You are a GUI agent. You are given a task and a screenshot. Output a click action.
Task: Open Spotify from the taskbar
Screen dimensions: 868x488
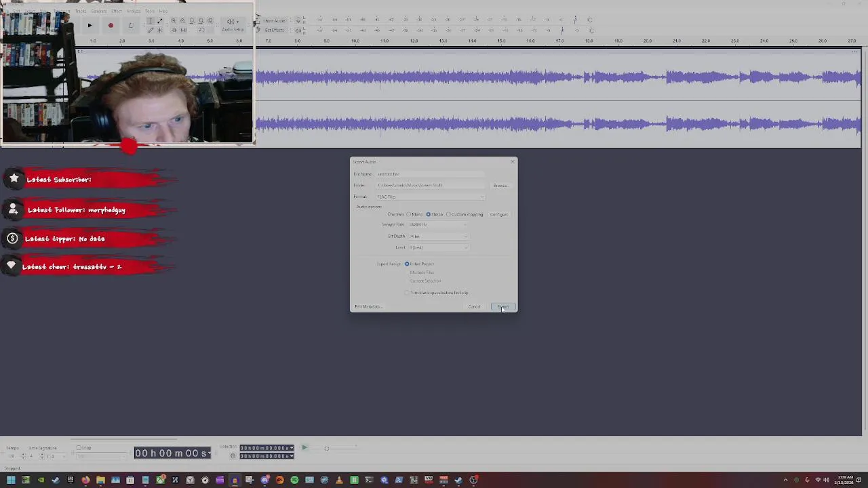click(x=294, y=480)
